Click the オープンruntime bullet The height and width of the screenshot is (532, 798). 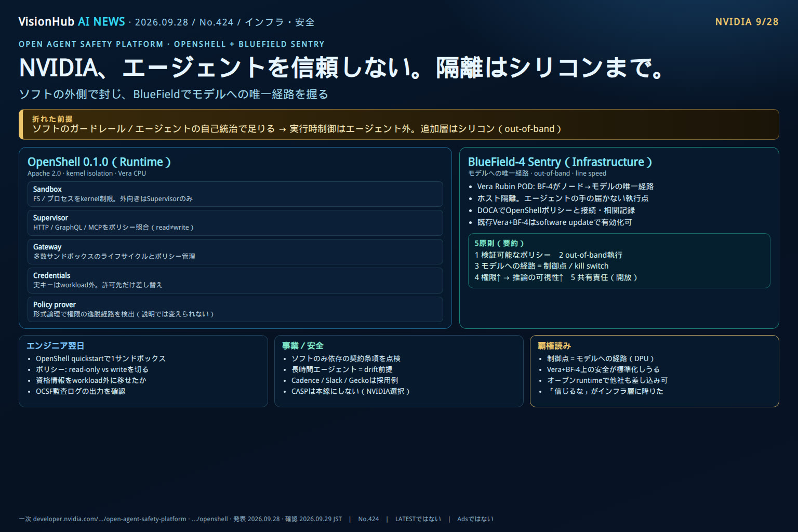(607, 380)
